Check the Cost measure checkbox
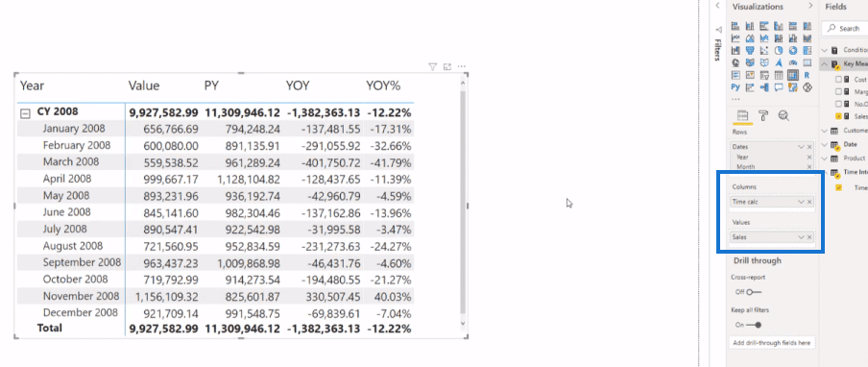The image size is (868, 367). coord(838,80)
